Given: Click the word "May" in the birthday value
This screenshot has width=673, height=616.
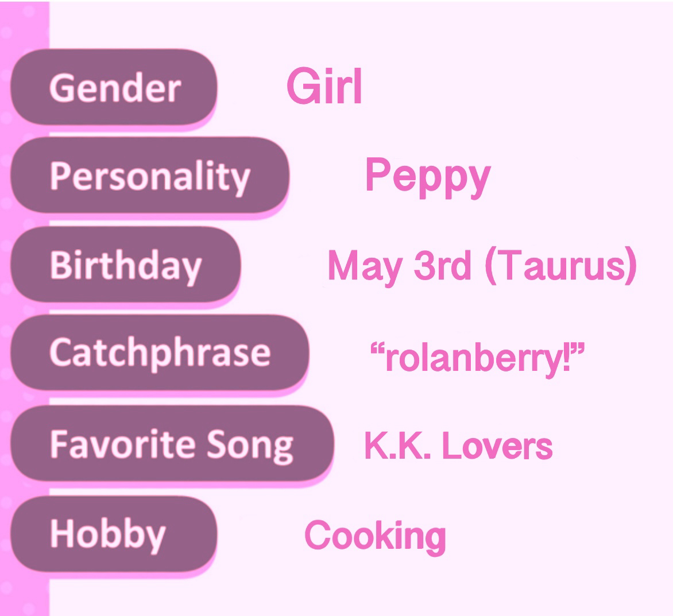Looking at the screenshot, I should click(x=365, y=266).
